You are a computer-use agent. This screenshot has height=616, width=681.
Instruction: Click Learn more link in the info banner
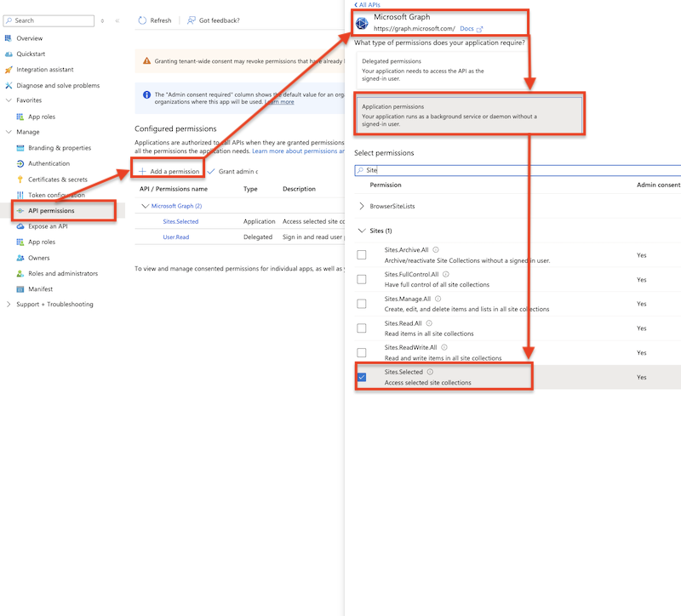pos(279,101)
